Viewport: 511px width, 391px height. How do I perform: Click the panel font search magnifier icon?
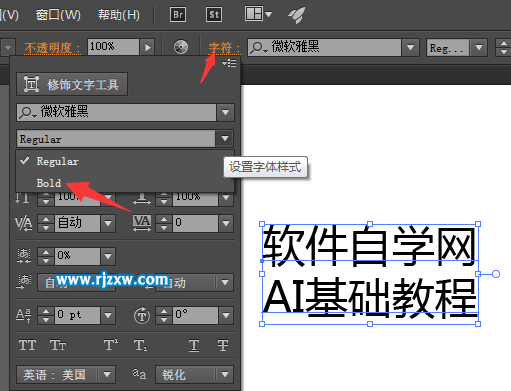[28, 113]
